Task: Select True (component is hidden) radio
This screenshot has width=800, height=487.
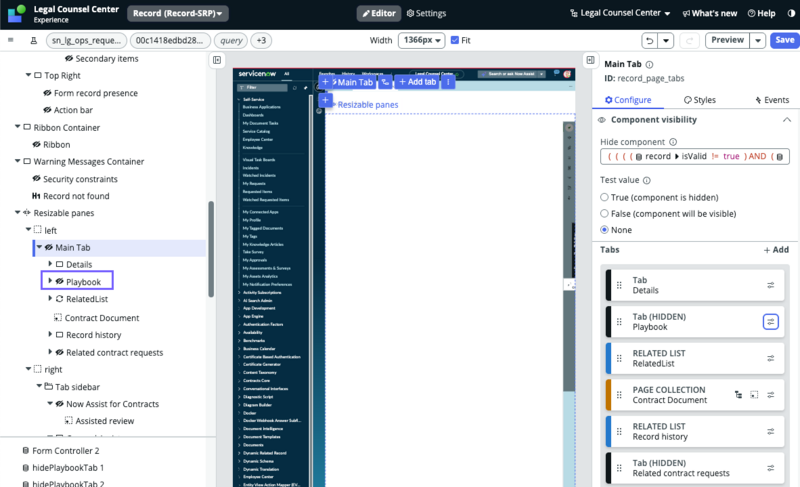Action: (604, 197)
